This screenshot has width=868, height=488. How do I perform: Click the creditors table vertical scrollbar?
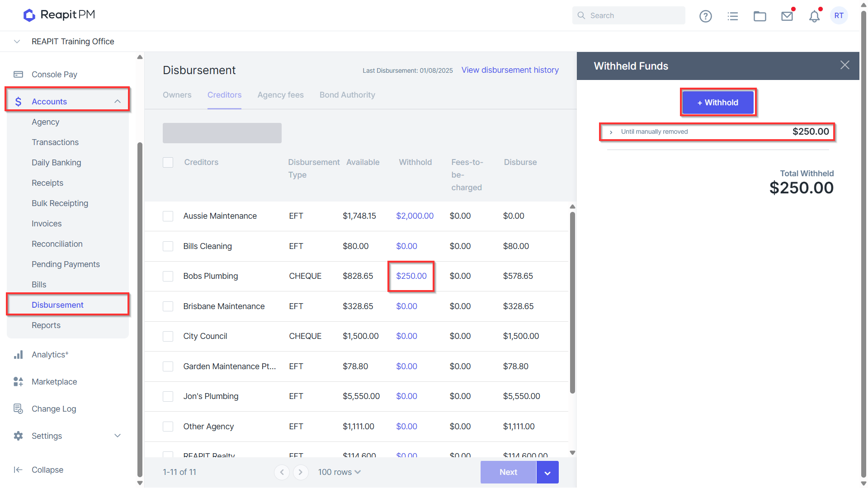(x=572, y=303)
